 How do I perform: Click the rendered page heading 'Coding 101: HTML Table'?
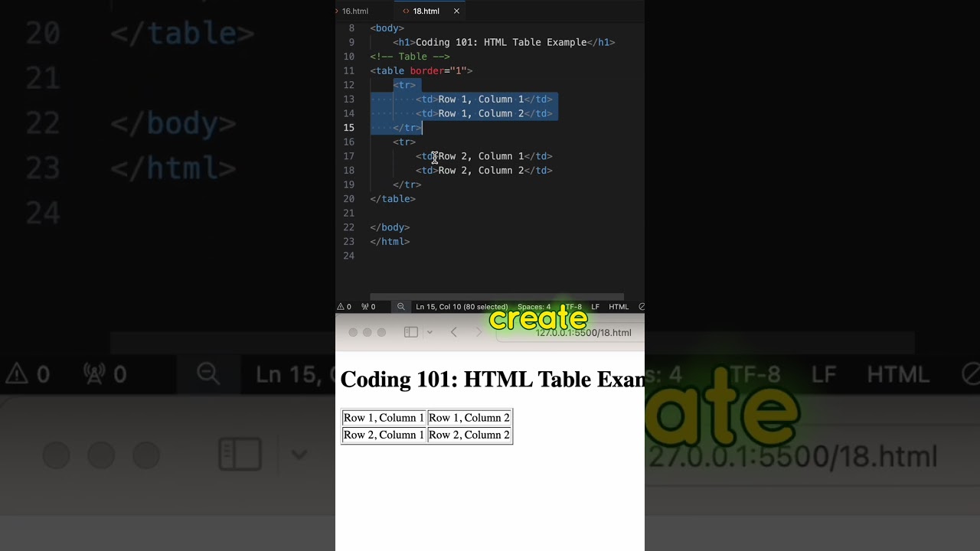(492, 379)
